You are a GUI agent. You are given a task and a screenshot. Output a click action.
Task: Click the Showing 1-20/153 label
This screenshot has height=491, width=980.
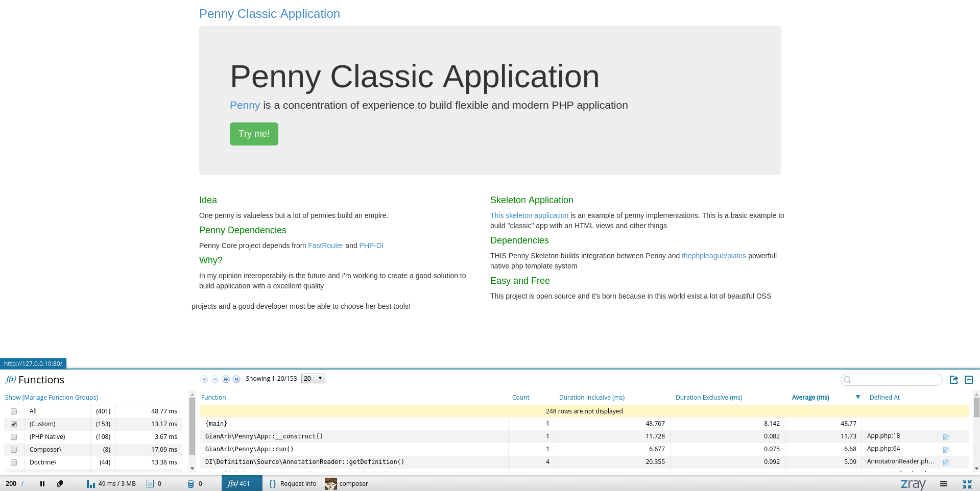tap(271, 379)
